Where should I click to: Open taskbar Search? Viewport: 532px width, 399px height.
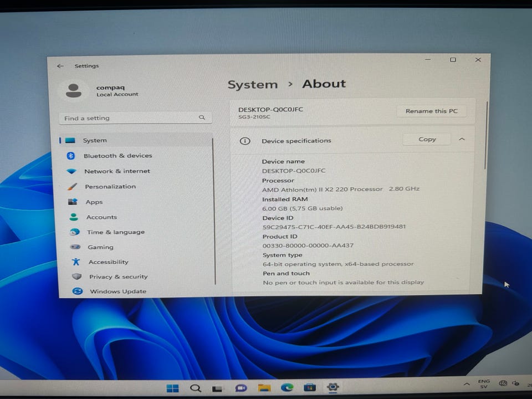196,388
